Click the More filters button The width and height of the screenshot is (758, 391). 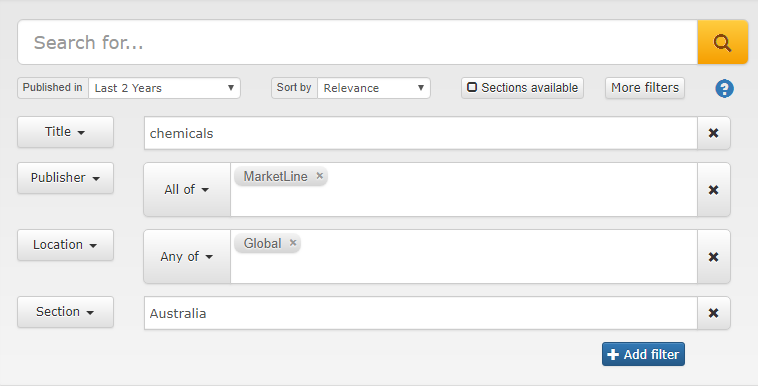pyautogui.click(x=645, y=87)
